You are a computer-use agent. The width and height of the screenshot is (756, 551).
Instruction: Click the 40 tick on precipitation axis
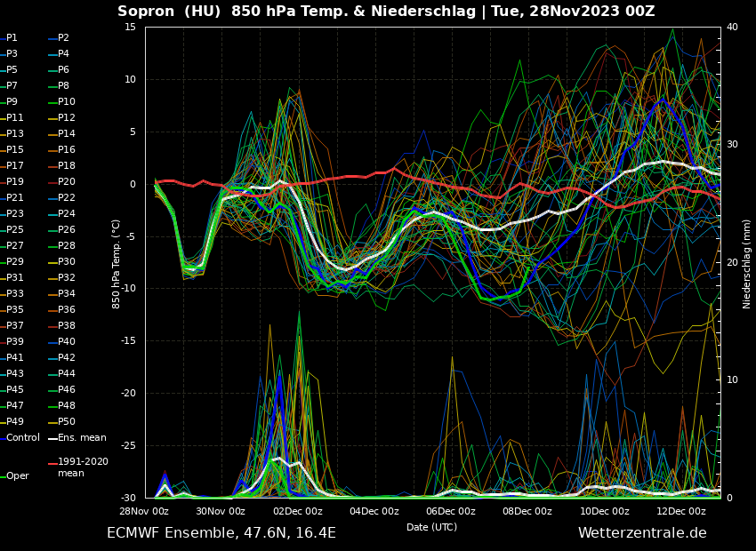[x=732, y=28]
